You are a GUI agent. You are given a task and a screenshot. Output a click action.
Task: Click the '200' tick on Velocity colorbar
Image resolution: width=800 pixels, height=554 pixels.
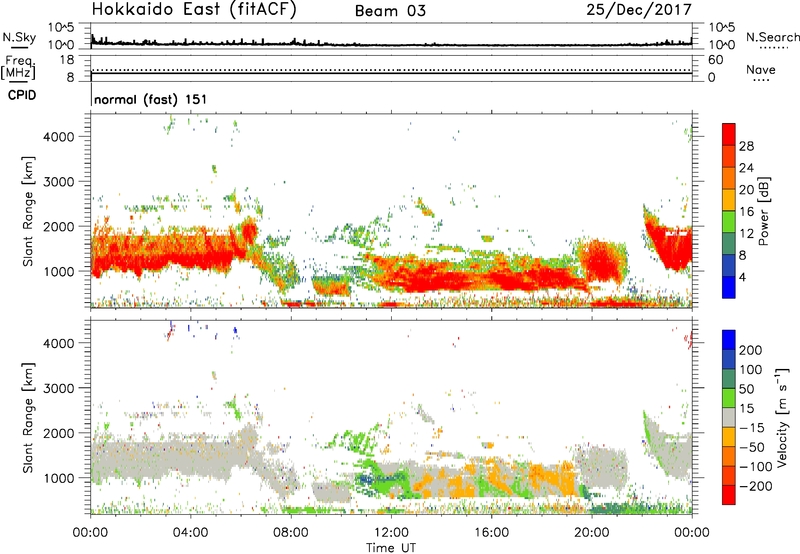(x=751, y=350)
